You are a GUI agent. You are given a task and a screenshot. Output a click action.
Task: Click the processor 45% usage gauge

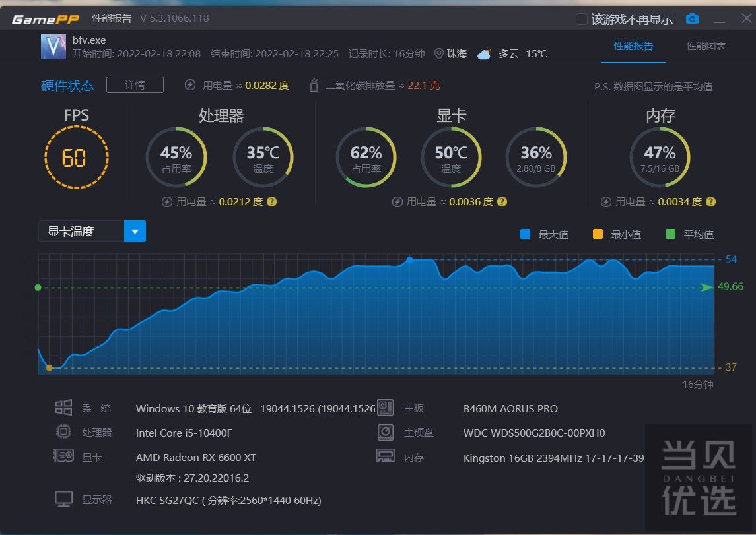point(176,157)
